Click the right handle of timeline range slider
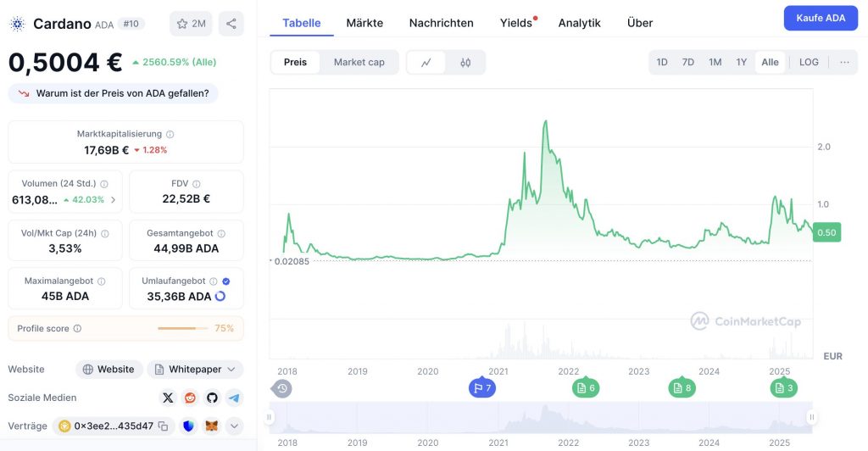Viewport: 868px width, 451px height. point(811,417)
